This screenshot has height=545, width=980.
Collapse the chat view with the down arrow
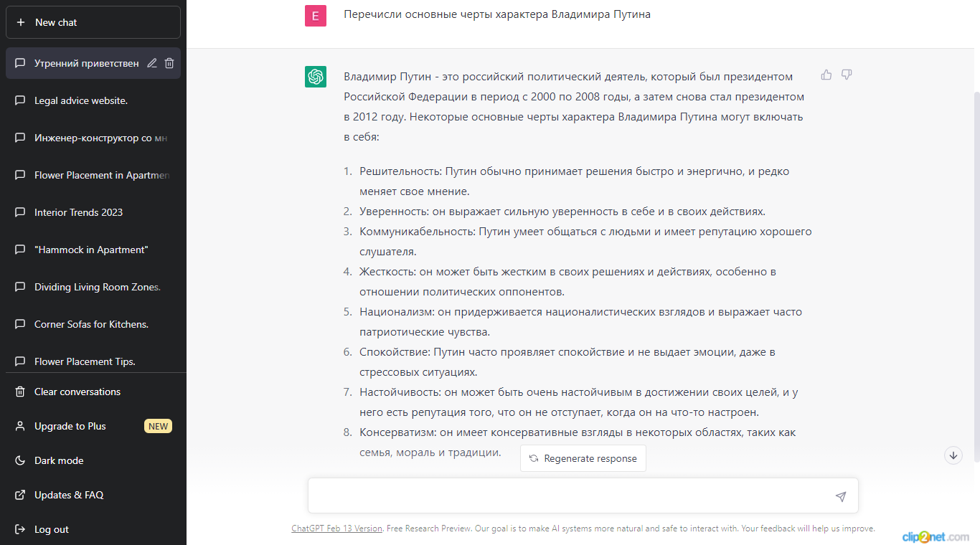(953, 455)
